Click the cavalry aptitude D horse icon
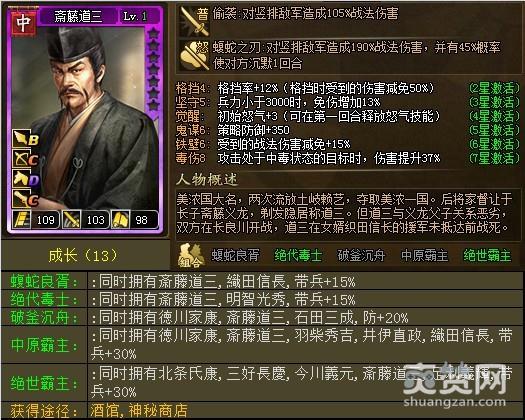This screenshot has width=525, height=420. [x=25, y=178]
